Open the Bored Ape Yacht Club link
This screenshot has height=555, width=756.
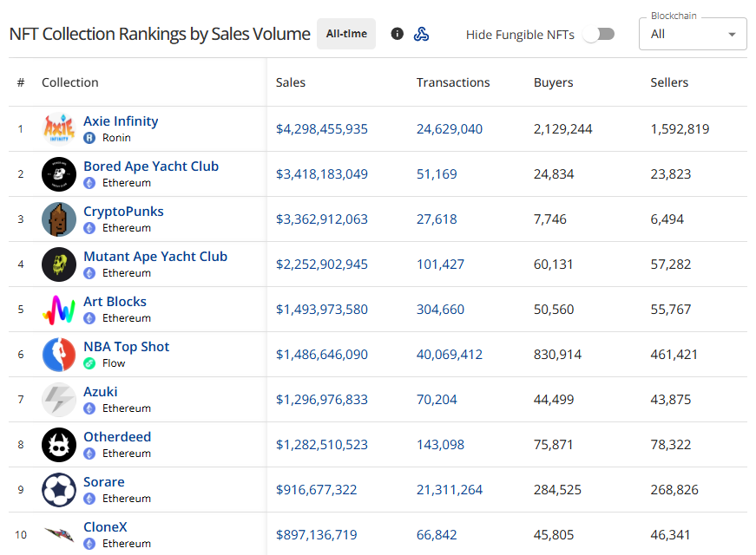tap(151, 166)
